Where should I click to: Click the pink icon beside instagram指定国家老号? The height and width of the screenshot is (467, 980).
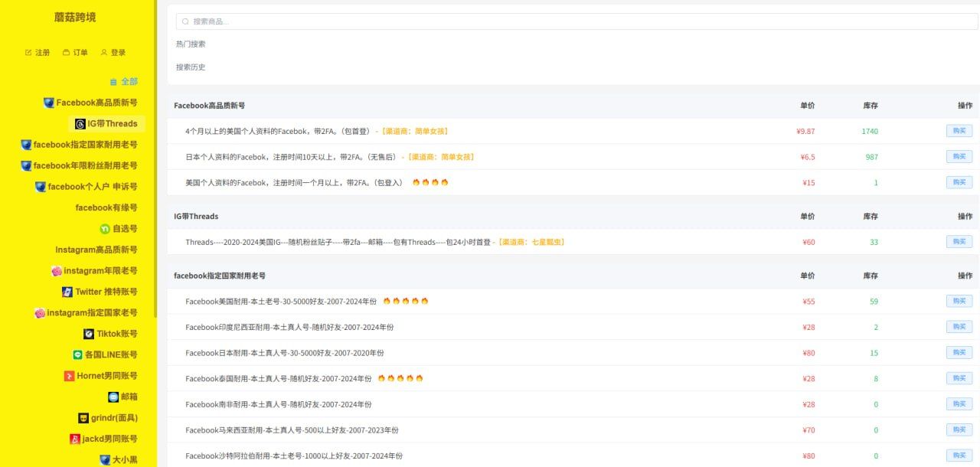pos(40,313)
